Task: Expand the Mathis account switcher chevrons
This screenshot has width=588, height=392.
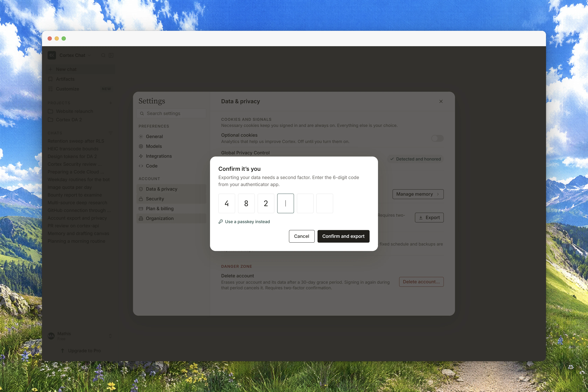Action: coord(110,336)
